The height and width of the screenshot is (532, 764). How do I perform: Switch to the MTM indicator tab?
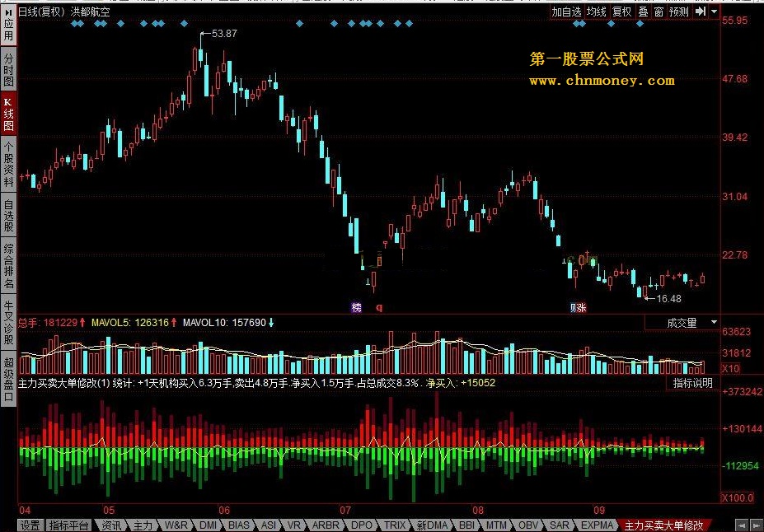click(496, 525)
